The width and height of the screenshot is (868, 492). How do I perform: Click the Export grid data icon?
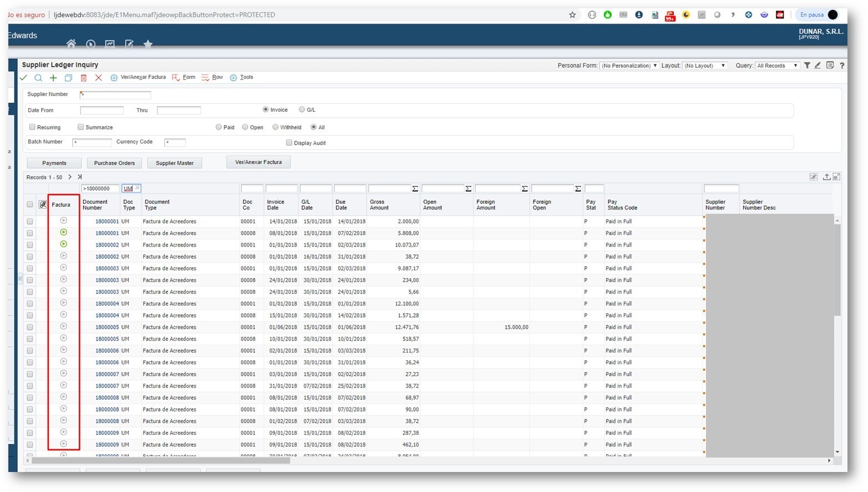click(x=826, y=177)
